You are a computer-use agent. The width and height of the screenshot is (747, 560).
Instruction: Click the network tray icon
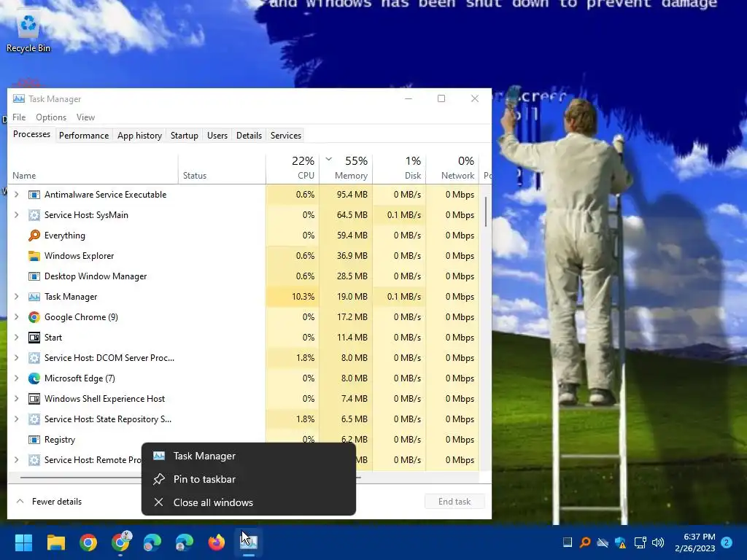pos(640,542)
